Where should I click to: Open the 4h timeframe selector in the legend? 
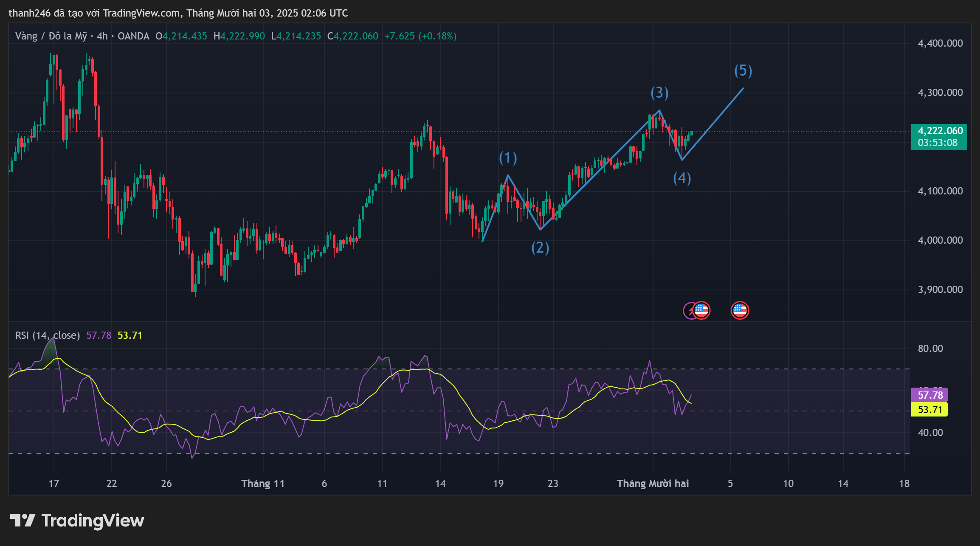101,36
